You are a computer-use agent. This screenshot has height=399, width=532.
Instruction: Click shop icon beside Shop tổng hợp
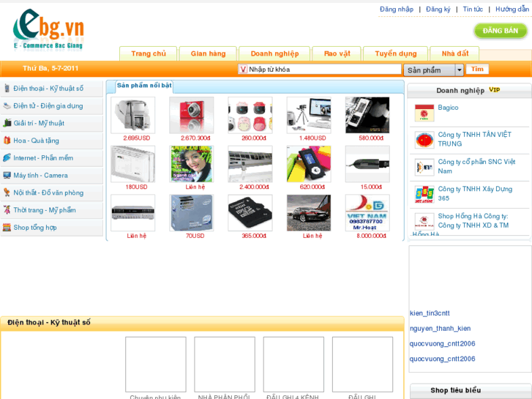[x=7, y=227]
